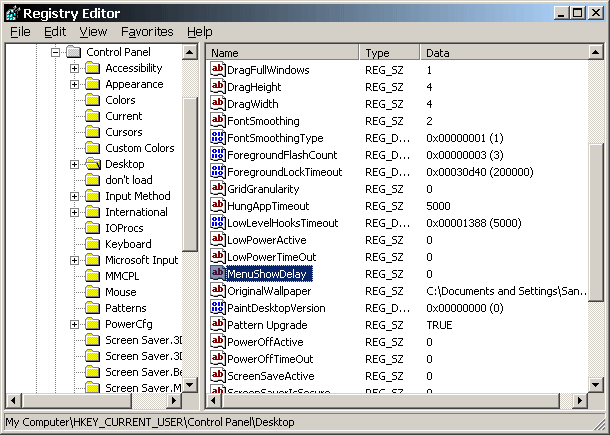Click the FontSmoothingType DWORD value icon
Image resolution: width=610 pixels, height=435 pixels.
(x=218, y=138)
